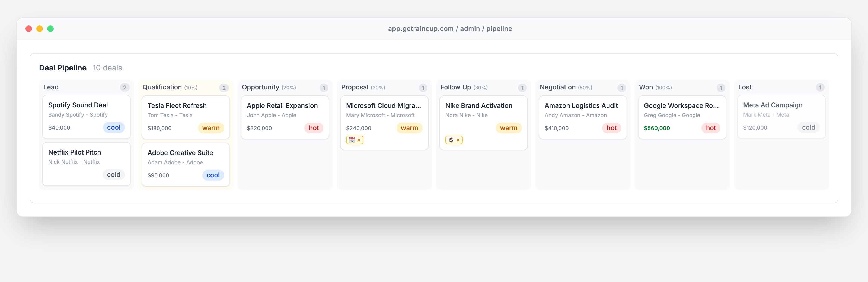
Task: Click the $320,000 amount on Apple card
Action: (259, 128)
